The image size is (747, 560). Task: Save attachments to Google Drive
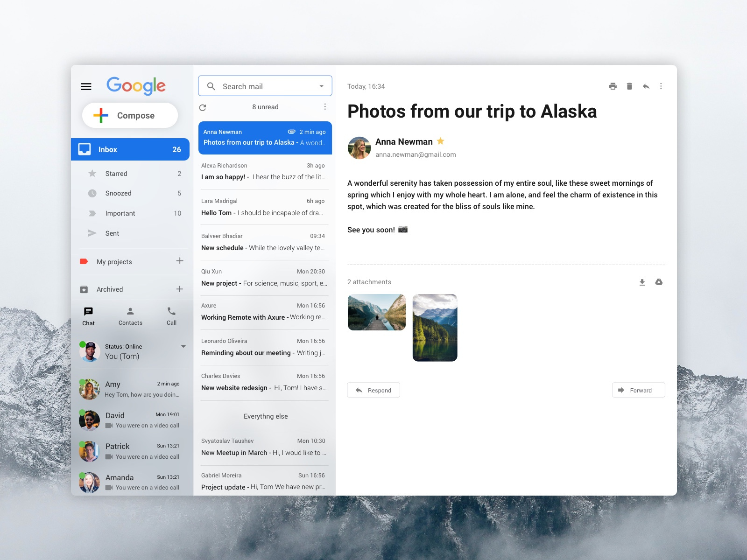(659, 282)
